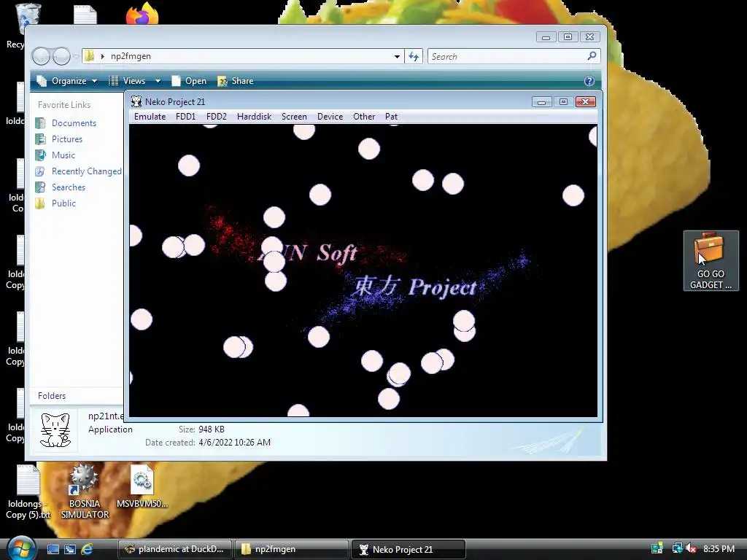Open the Device menu
This screenshot has height=560, width=747.
click(330, 117)
